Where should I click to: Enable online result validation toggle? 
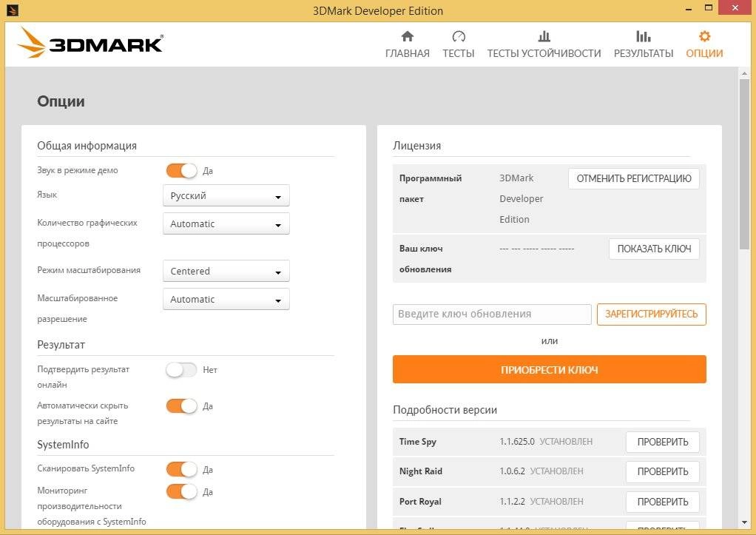[x=182, y=369]
